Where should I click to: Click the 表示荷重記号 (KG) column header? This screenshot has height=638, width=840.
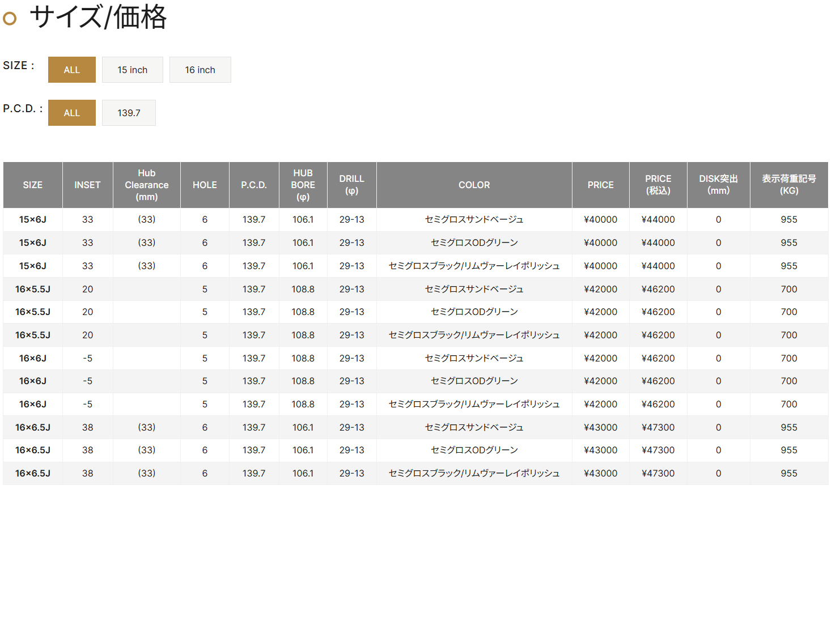[788, 185]
